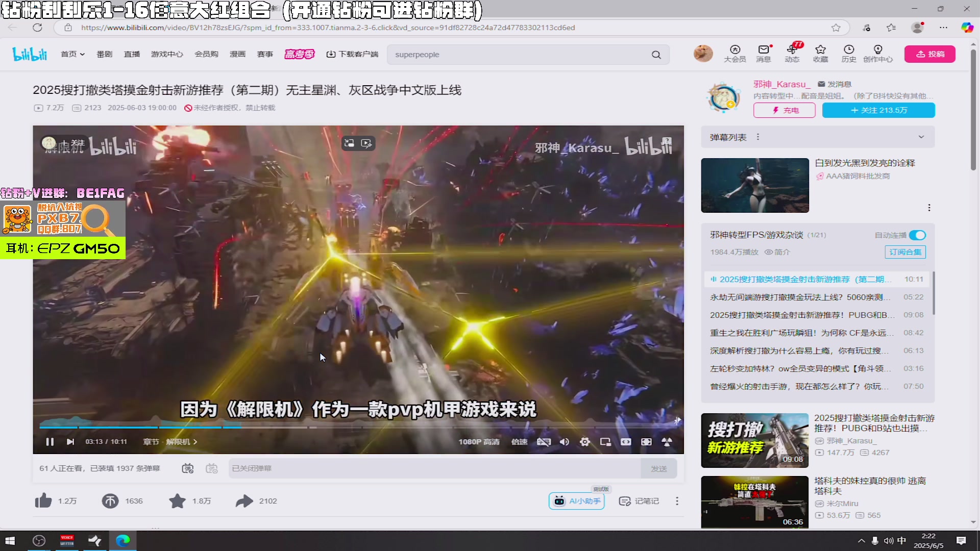980x551 pixels.
Task: Open 下载客户端 download link
Action: (352, 54)
